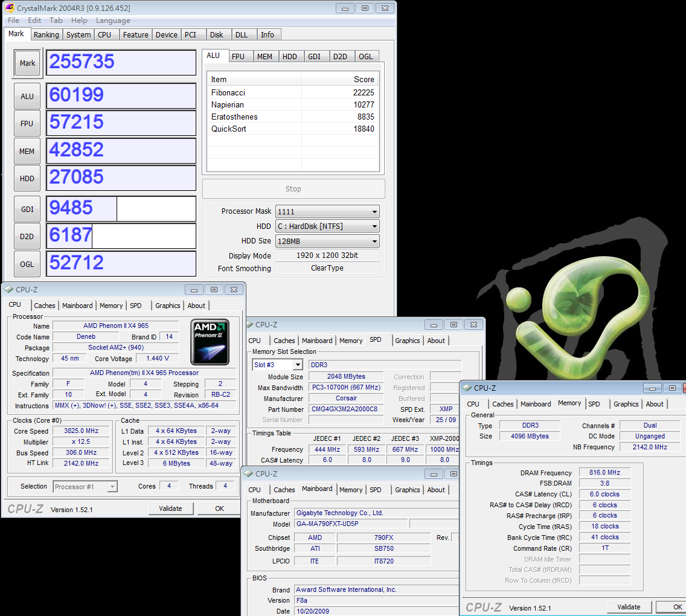The height and width of the screenshot is (616, 686).
Task: Open the Edit menu in CrystalMark
Action: (34, 21)
